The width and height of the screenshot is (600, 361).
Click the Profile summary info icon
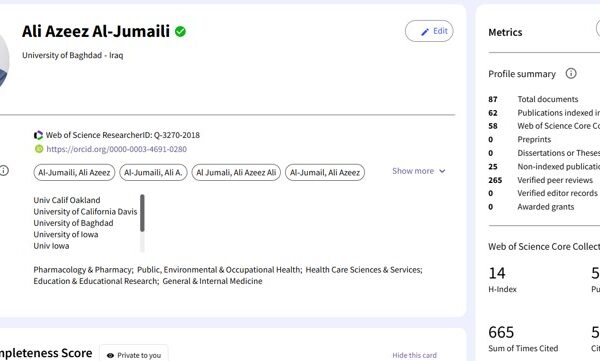571,74
